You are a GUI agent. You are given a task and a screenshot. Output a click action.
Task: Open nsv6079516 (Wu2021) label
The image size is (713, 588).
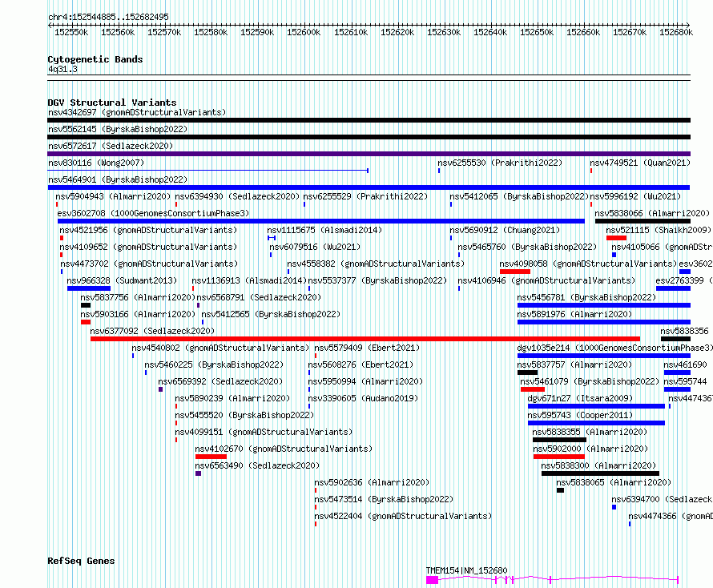click(x=315, y=247)
